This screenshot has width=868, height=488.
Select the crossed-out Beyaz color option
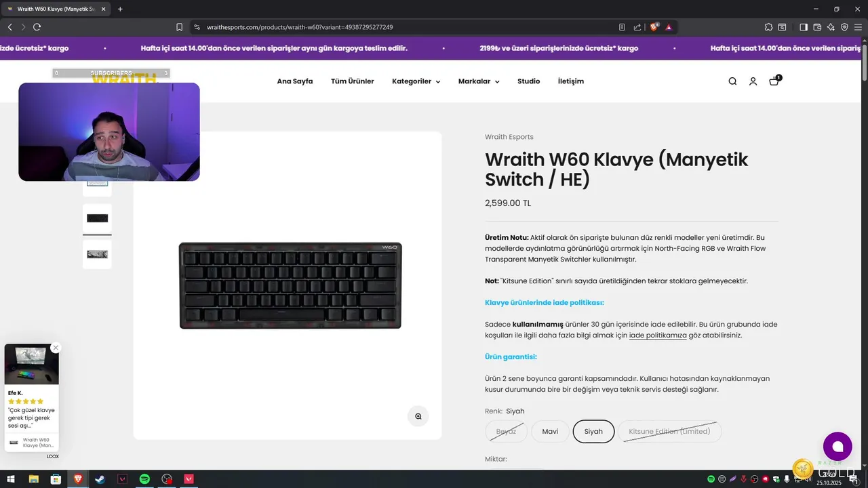[506, 431]
